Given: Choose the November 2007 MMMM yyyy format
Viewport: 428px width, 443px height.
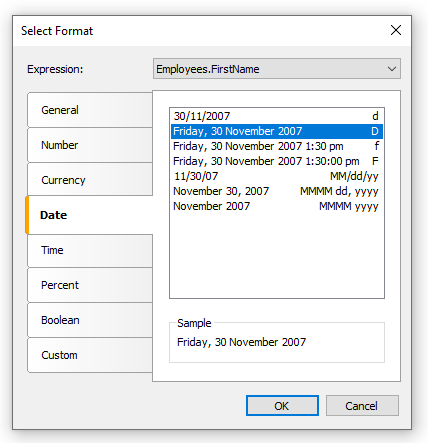Looking at the screenshot, I should (277, 206).
